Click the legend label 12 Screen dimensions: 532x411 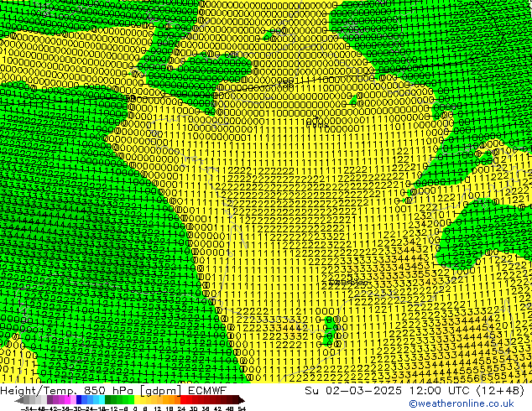tap(158, 408)
